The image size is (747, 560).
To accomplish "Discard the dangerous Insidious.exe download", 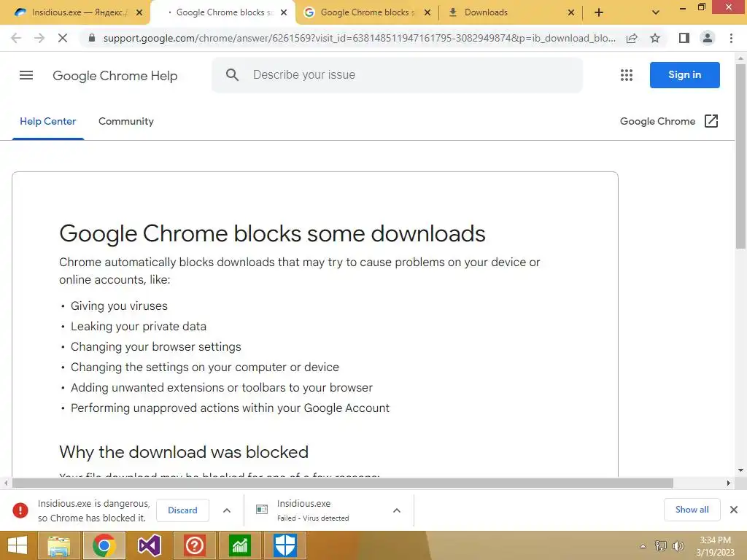I will [182, 510].
